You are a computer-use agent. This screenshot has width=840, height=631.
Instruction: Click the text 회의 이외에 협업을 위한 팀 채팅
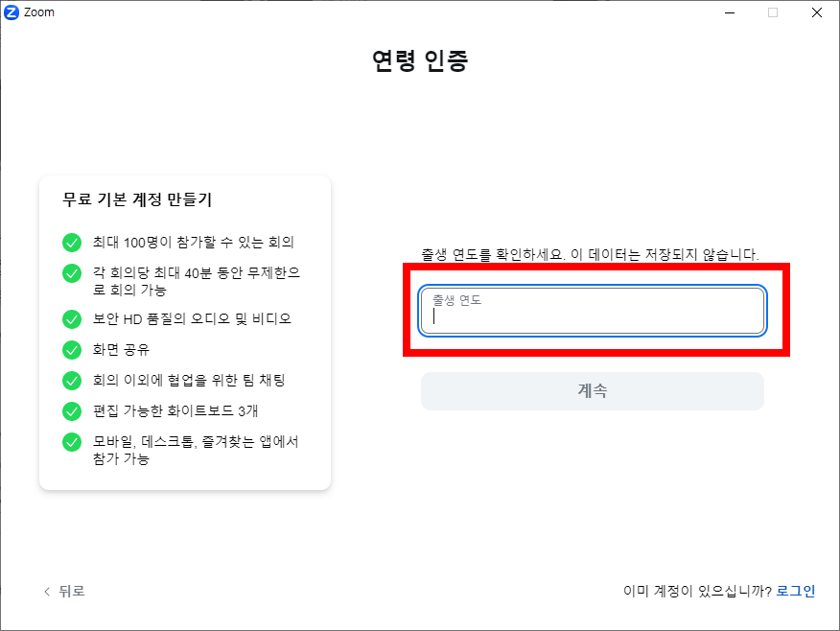point(189,381)
